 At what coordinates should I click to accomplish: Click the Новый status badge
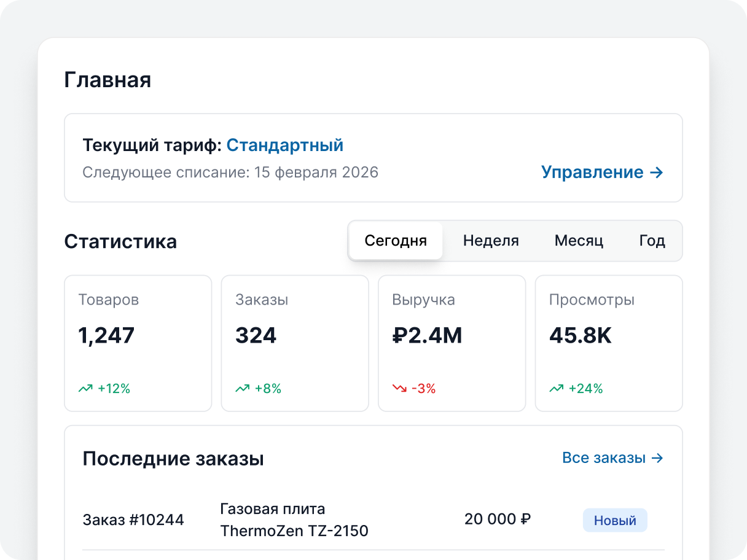(x=615, y=521)
